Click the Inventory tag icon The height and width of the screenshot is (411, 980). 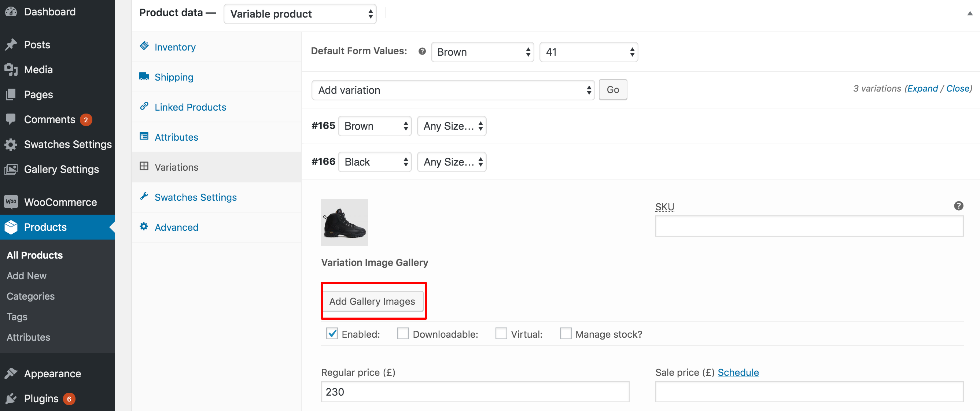tap(144, 46)
